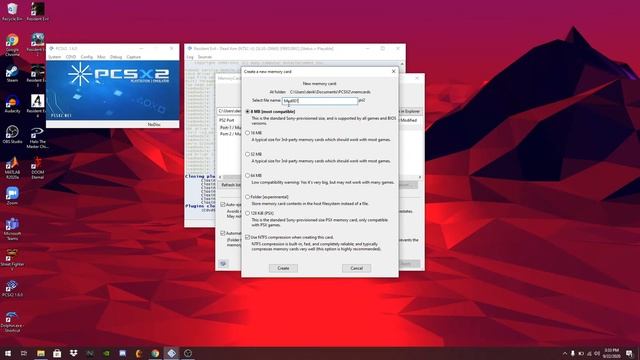This screenshot has width=640, height=360.
Task: Open Dropbox from the taskbar
Action: click(x=73, y=353)
